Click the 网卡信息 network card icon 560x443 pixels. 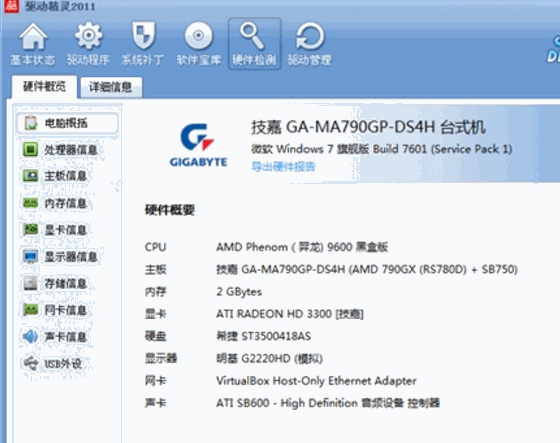(x=30, y=310)
